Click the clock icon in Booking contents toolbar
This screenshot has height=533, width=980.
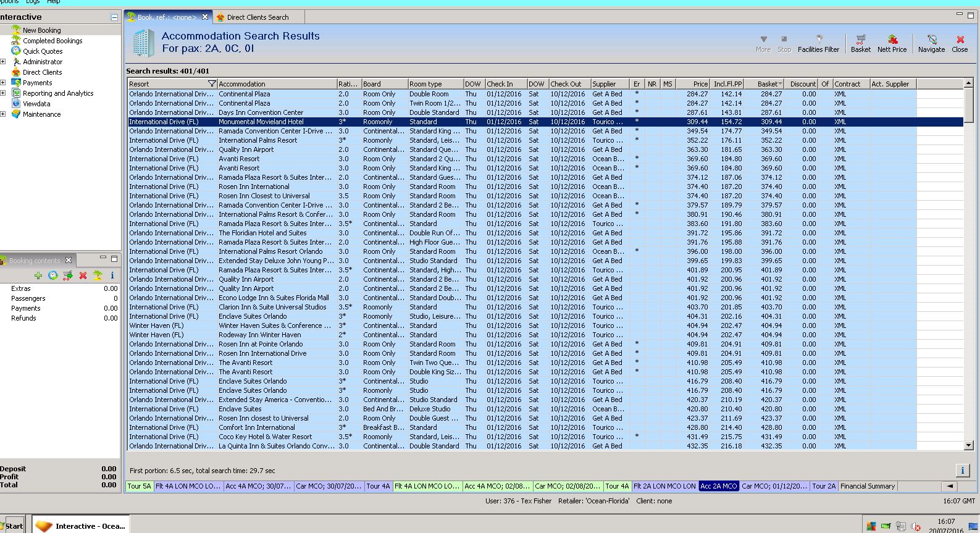pos(53,275)
